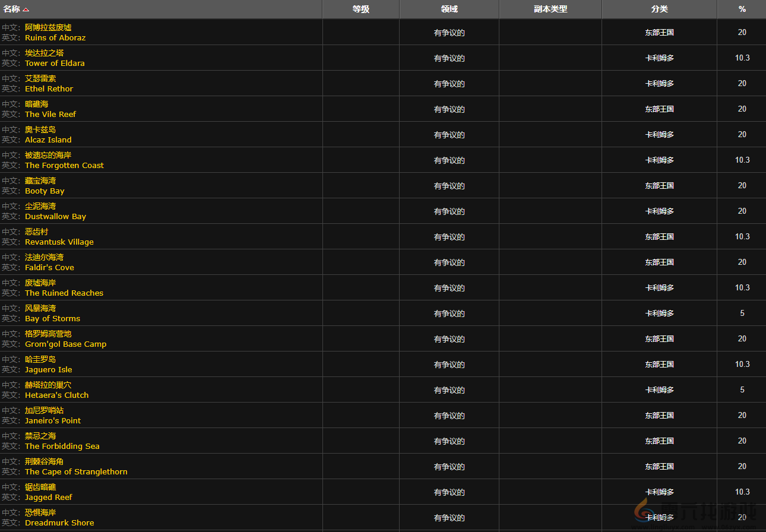Open The Forgotten Coast link
This screenshot has width=766, height=532.
click(64, 166)
